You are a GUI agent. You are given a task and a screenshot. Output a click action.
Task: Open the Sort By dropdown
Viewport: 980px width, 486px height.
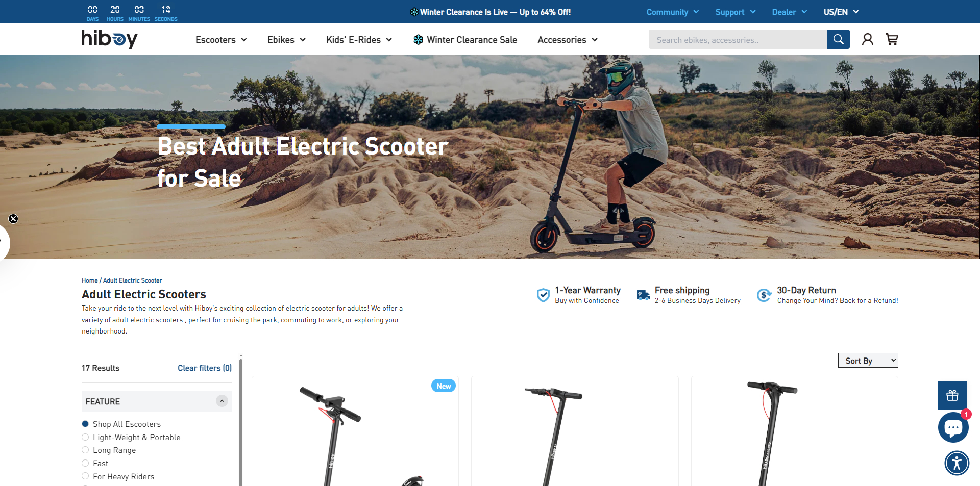pyautogui.click(x=868, y=361)
